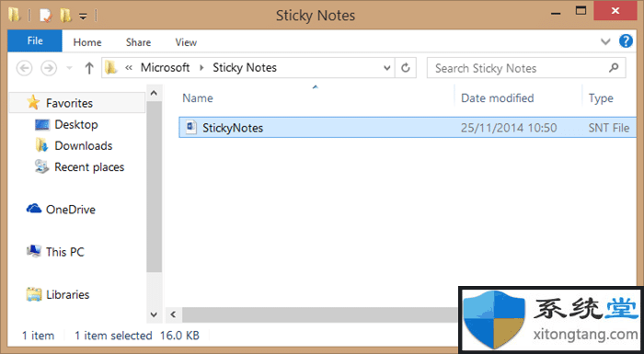Click the Properties quick access icon
The image size is (644, 354).
tap(45, 16)
